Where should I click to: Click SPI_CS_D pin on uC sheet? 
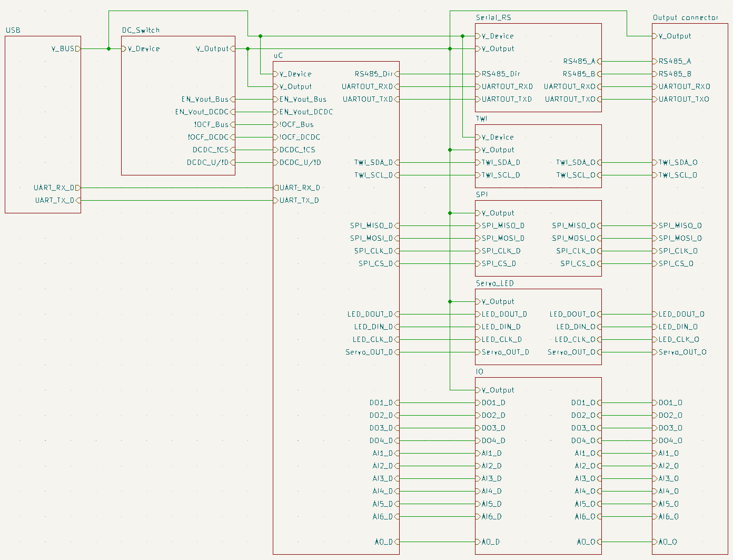[x=379, y=263]
